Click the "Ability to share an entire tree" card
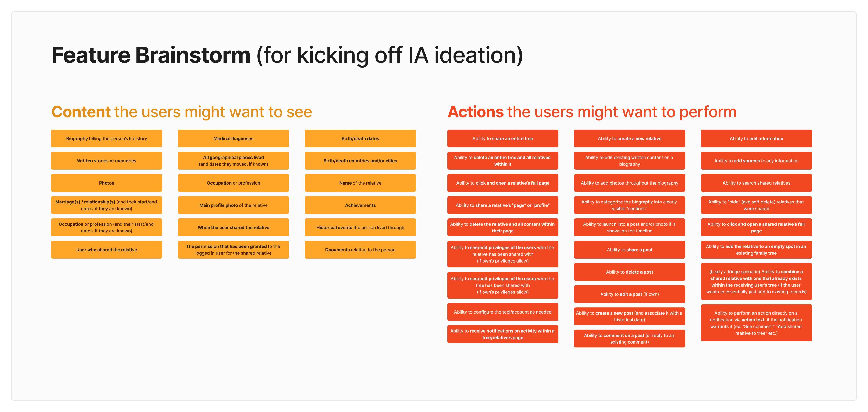 point(502,138)
